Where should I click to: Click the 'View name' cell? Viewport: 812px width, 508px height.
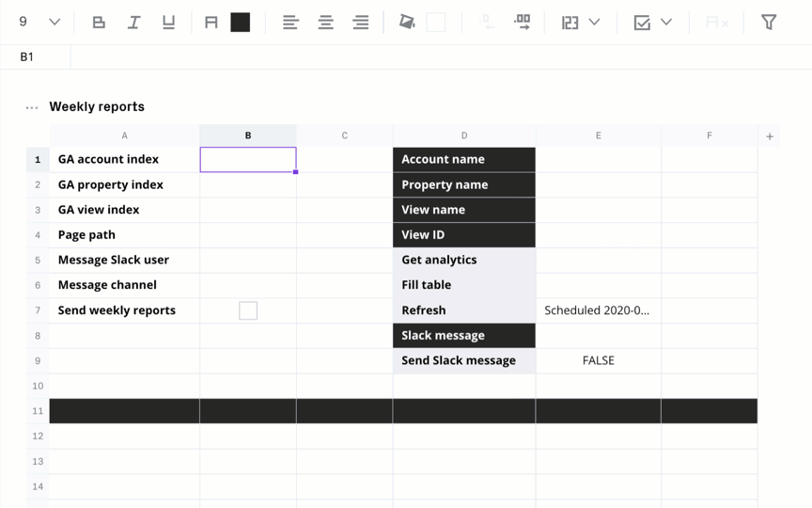[x=464, y=210]
